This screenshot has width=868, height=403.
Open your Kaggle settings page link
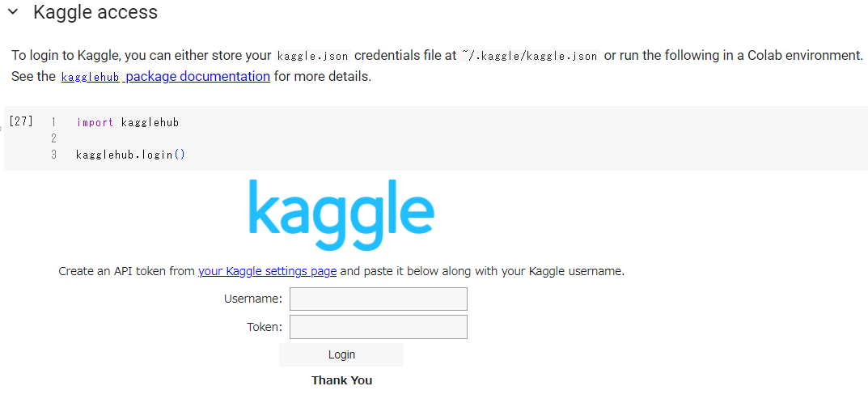tap(268, 271)
